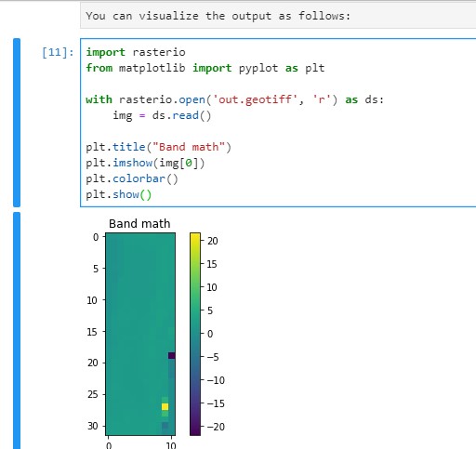Click the dark purple pixel in the heatmap
476x449 pixels.
click(x=171, y=356)
